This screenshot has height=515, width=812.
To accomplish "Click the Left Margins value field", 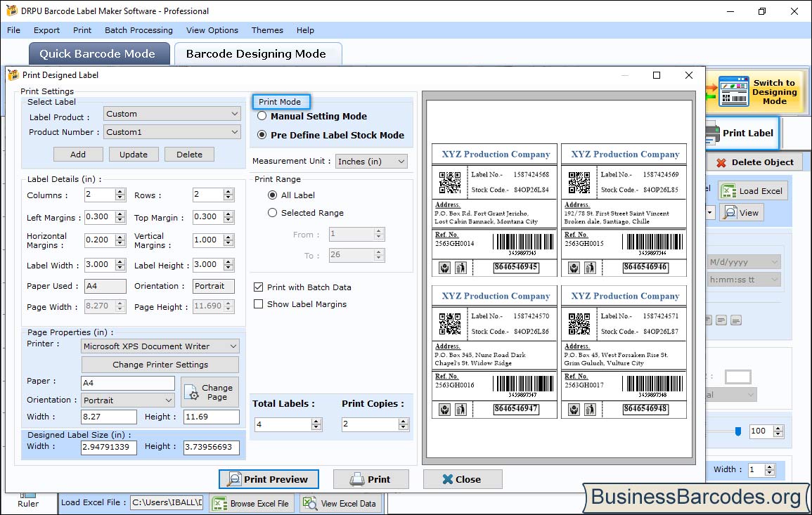I will pos(100,217).
